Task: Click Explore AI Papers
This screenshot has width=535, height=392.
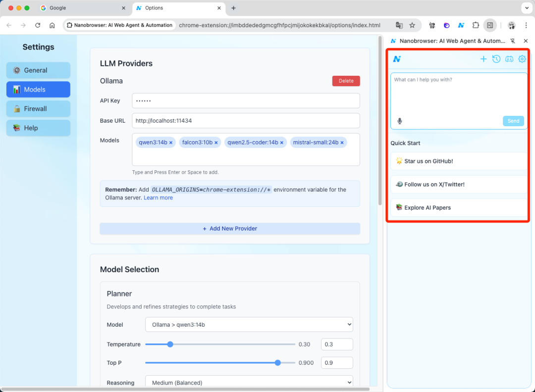Action: (459, 207)
